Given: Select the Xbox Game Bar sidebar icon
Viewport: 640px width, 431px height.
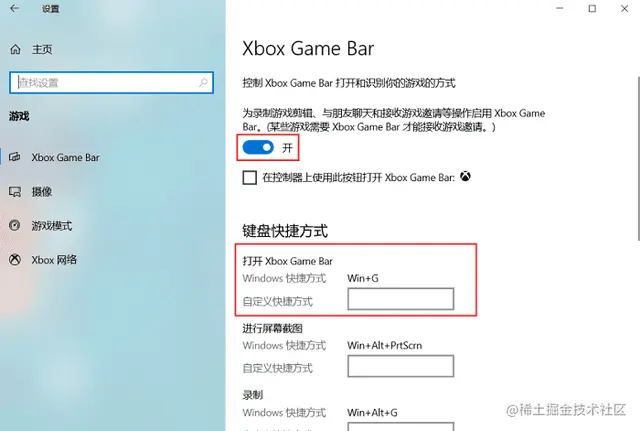Looking at the screenshot, I should pyautogui.click(x=15, y=157).
